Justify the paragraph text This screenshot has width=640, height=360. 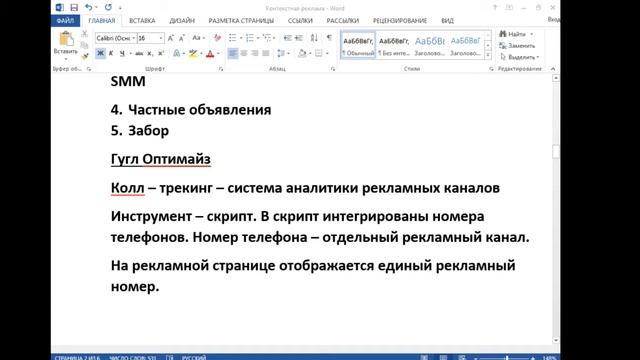pyautogui.click(x=266, y=53)
